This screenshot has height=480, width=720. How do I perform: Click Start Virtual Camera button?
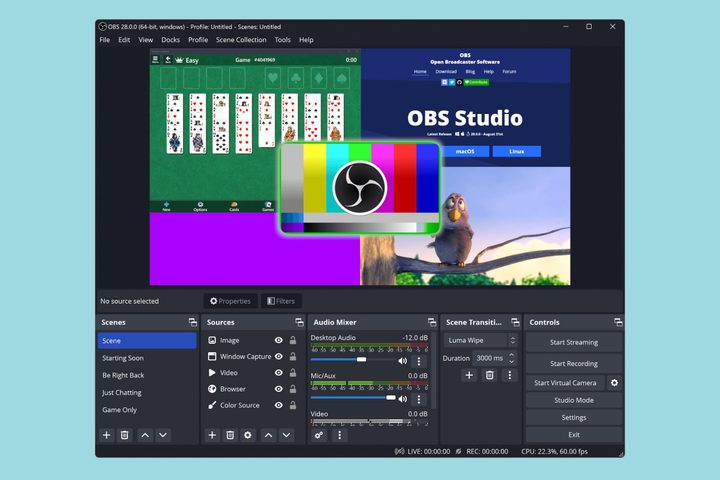click(565, 383)
